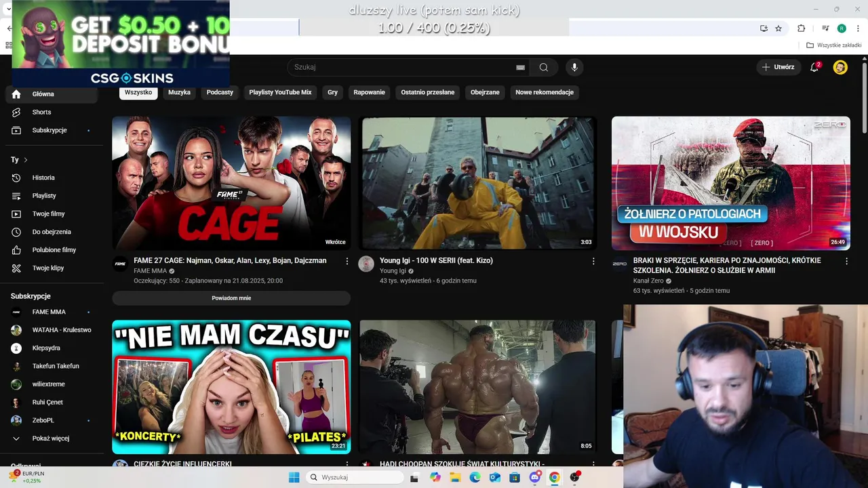
Task: Bookmark this page with the star icon
Action: (778, 28)
